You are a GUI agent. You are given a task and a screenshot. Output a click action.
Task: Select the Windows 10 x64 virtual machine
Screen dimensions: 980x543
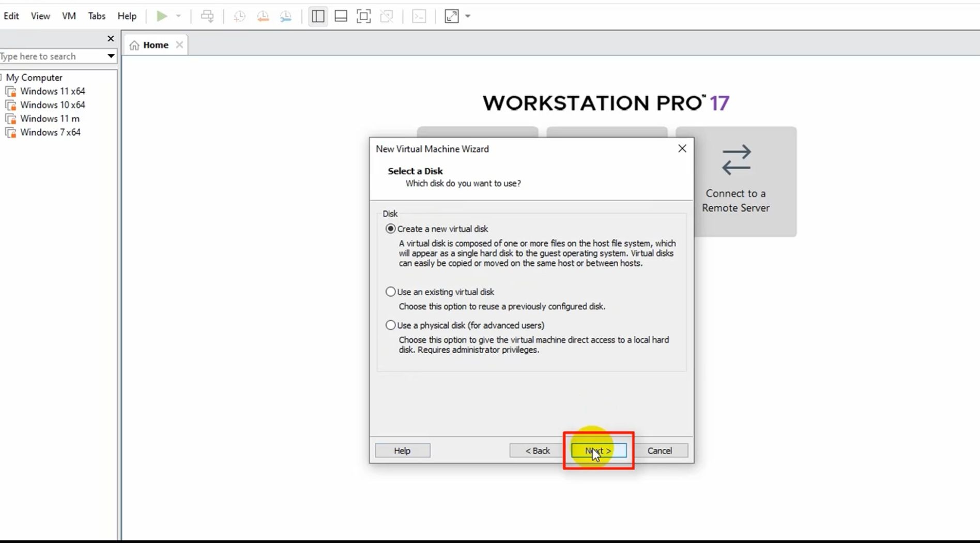coord(52,104)
